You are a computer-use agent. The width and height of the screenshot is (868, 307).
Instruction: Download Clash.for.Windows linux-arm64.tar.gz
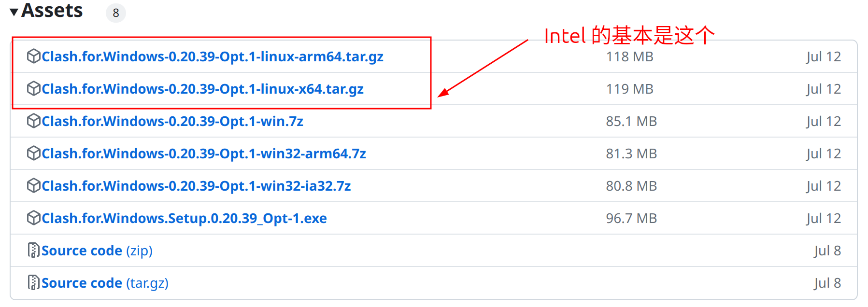(x=213, y=57)
